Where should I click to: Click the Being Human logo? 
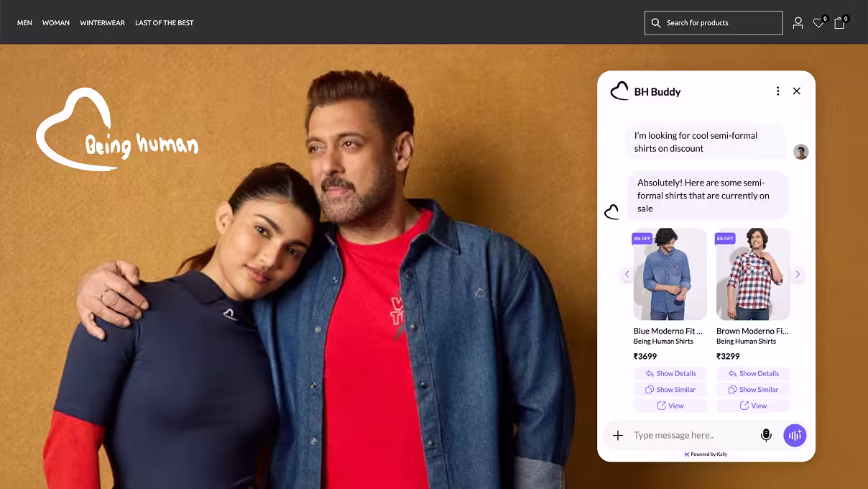click(116, 131)
